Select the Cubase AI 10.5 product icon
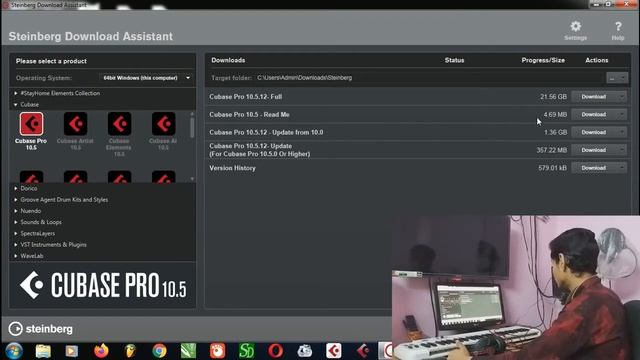The image size is (640, 360). click(163, 124)
